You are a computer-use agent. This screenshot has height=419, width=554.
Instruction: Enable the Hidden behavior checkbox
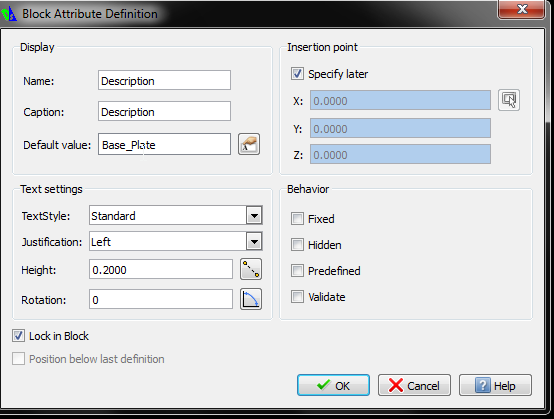click(297, 244)
